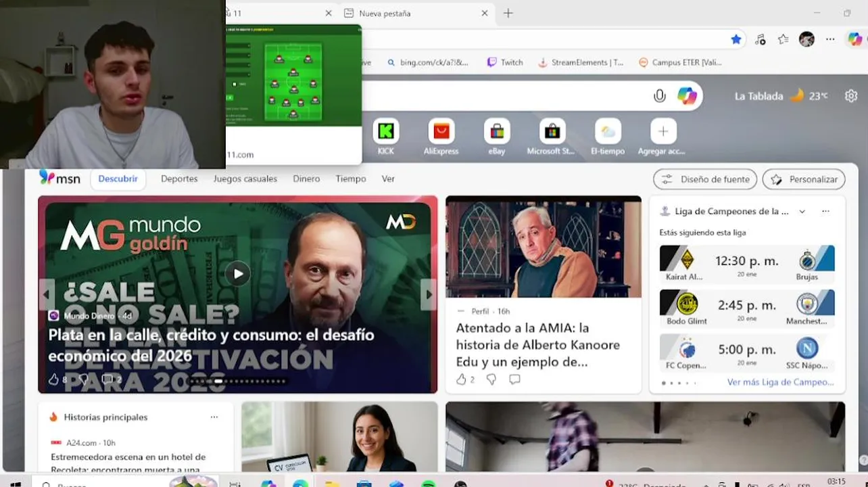Dislike the AMIA article
This screenshot has width=868, height=487.
pos(491,379)
